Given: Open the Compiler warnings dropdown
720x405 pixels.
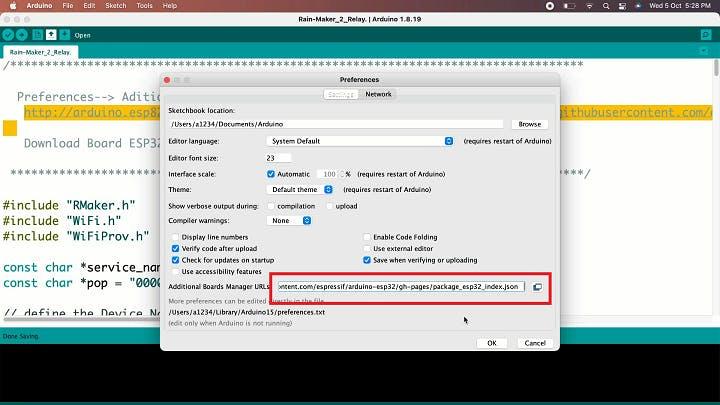Looking at the screenshot, I should (x=289, y=221).
